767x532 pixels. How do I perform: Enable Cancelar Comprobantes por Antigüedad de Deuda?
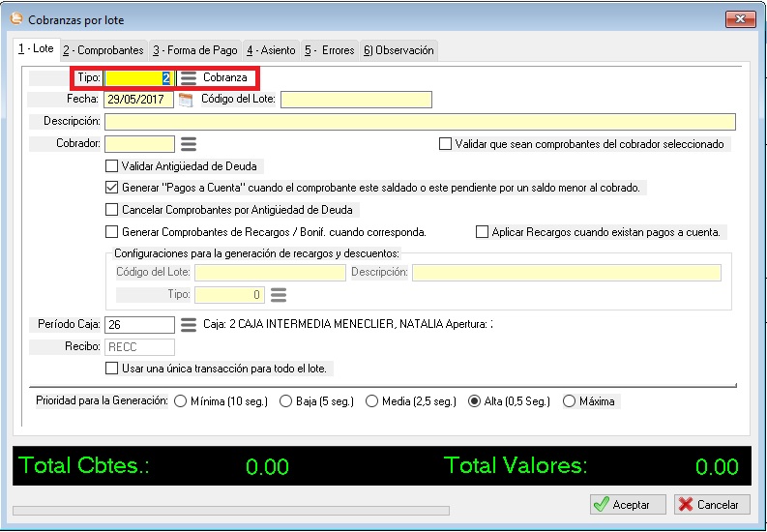111,210
